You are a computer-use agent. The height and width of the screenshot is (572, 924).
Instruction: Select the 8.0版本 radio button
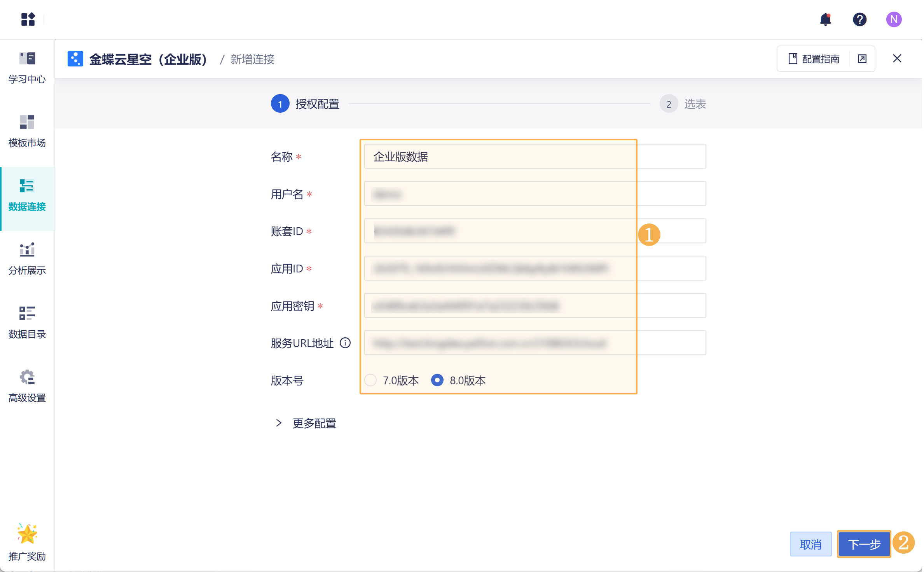(437, 380)
